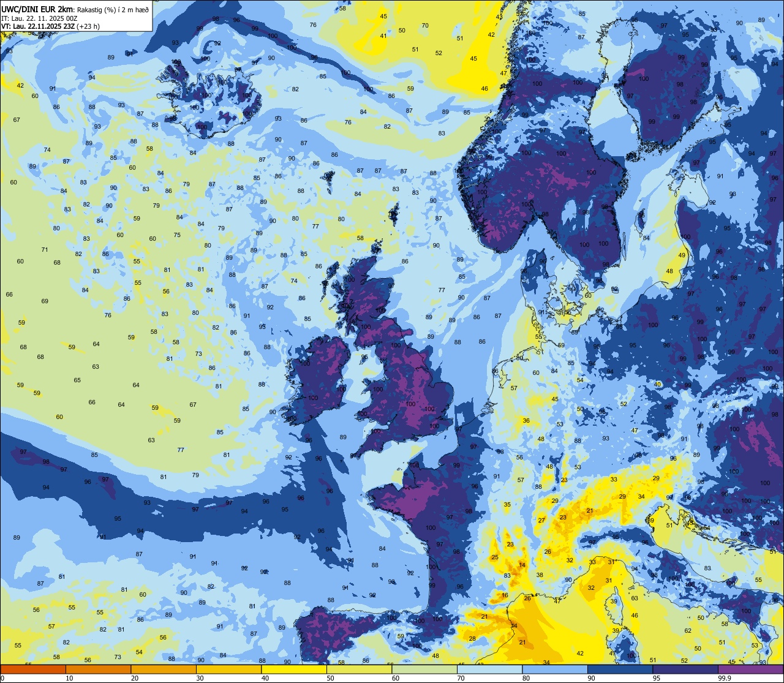Click the 0–10% dark orange legend swatch
This screenshot has height=683, width=784.
[x=33, y=669]
